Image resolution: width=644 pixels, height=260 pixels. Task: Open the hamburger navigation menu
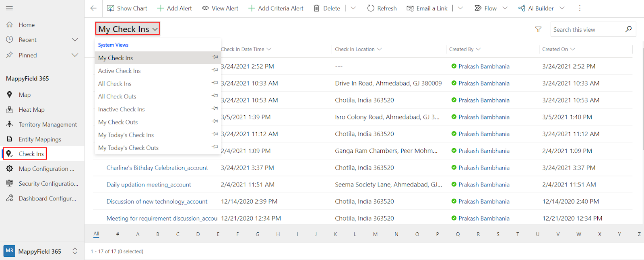click(10, 8)
